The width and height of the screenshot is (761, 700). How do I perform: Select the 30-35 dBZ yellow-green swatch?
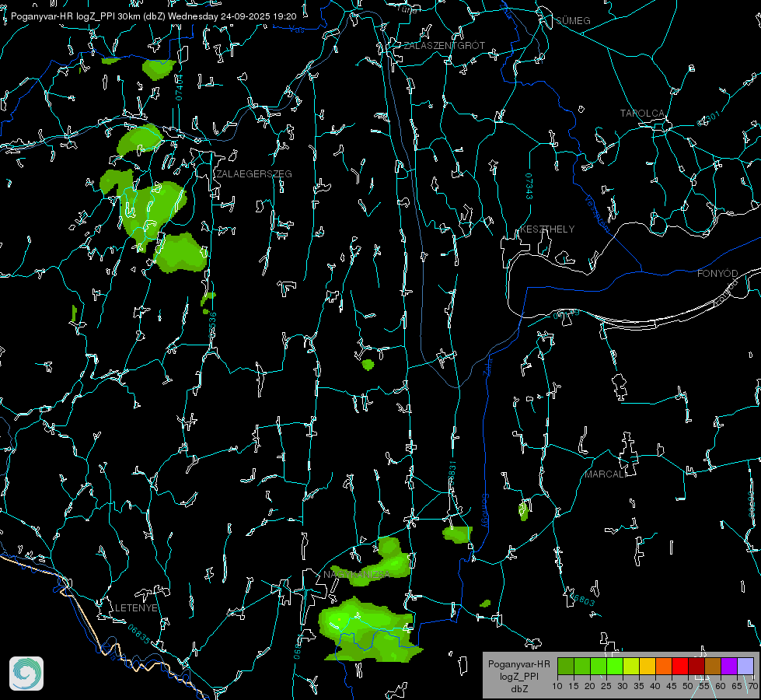tap(631, 666)
